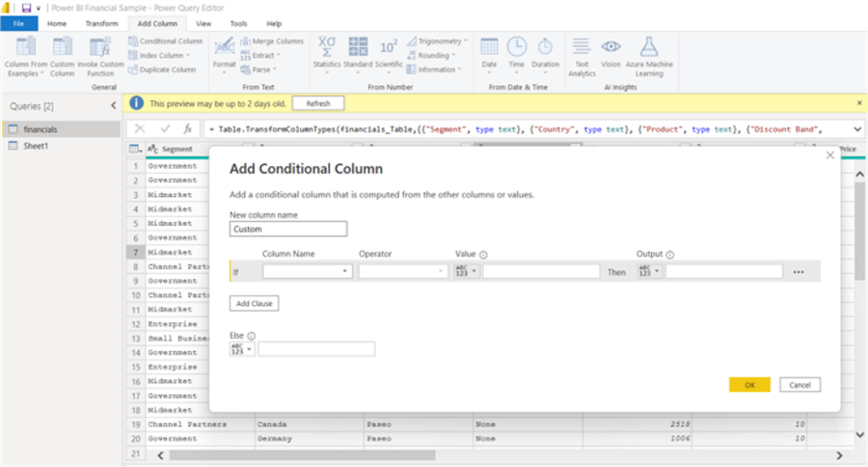Switch to the Transform tab
This screenshot has width=868, height=467.
102,23
